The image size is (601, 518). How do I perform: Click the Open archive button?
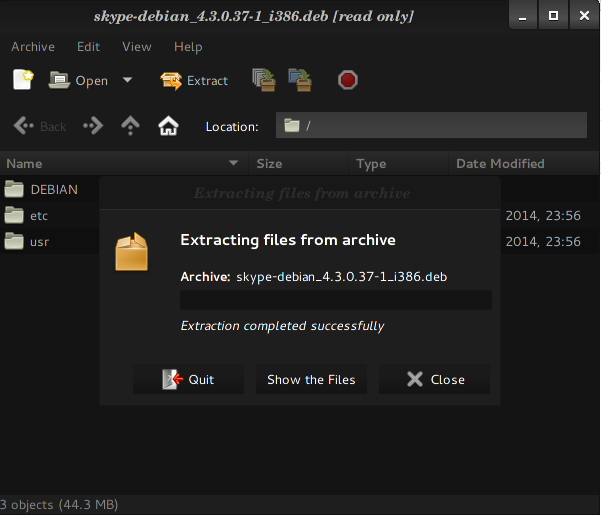tap(79, 81)
